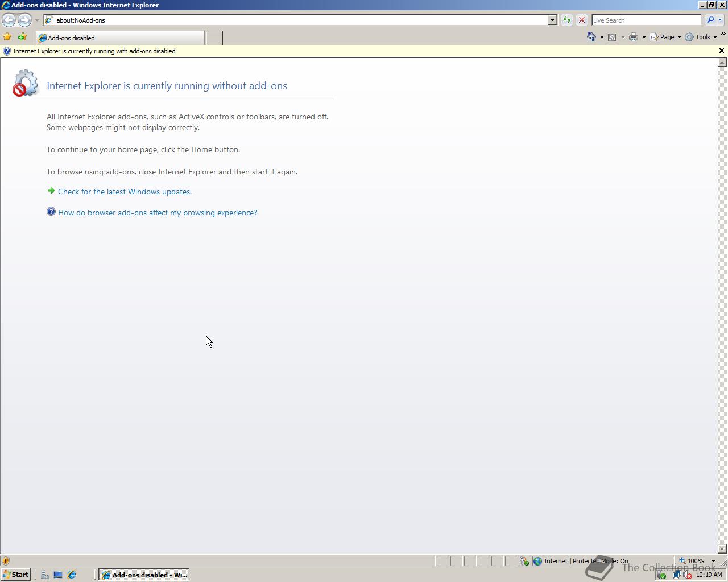This screenshot has height=582, width=728.
Task: Click the status bar add-ons security icon
Action: (524, 561)
